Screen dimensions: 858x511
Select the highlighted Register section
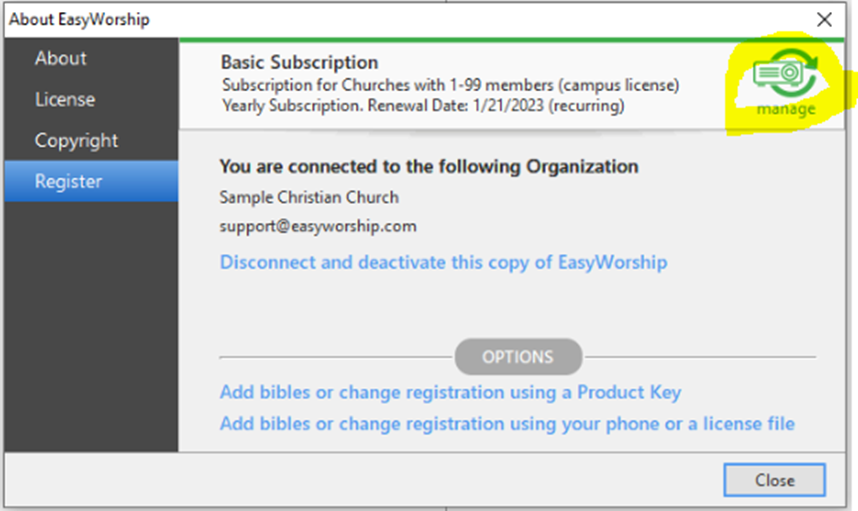click(91, 181)
